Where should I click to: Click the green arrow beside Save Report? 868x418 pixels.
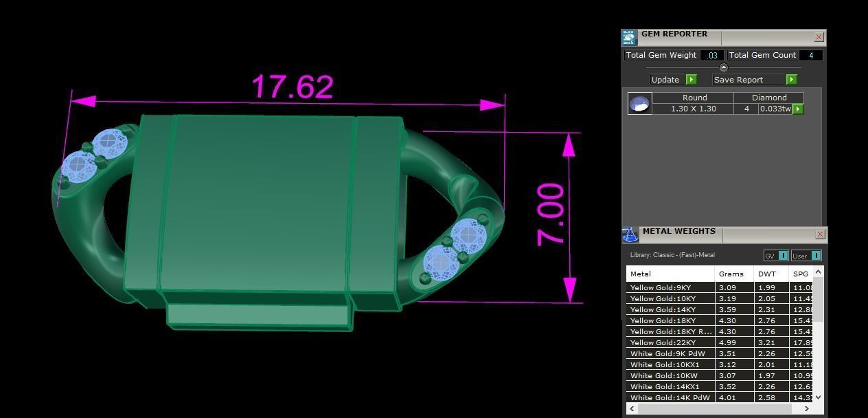pos(791,80)
